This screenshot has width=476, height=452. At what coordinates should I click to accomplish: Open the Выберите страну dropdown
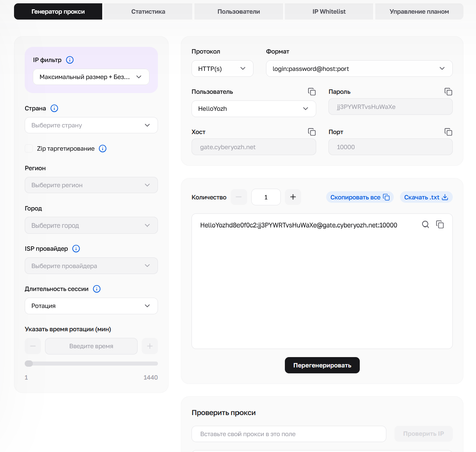pos(91,125)
